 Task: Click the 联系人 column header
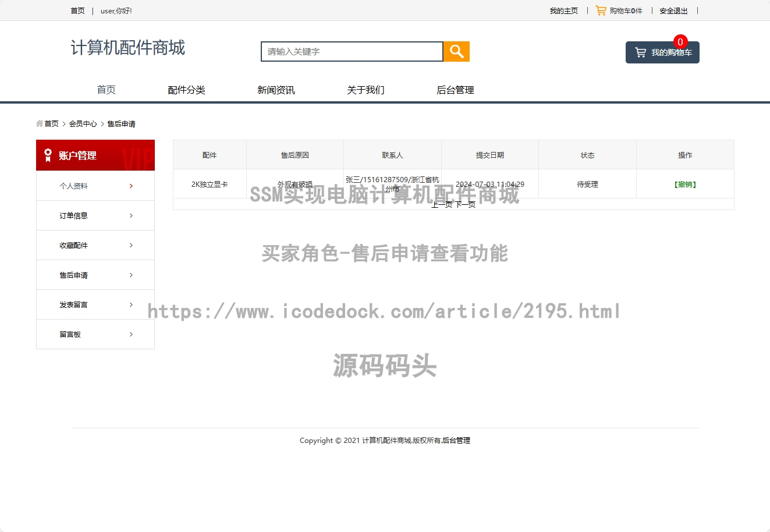[392, 155]
